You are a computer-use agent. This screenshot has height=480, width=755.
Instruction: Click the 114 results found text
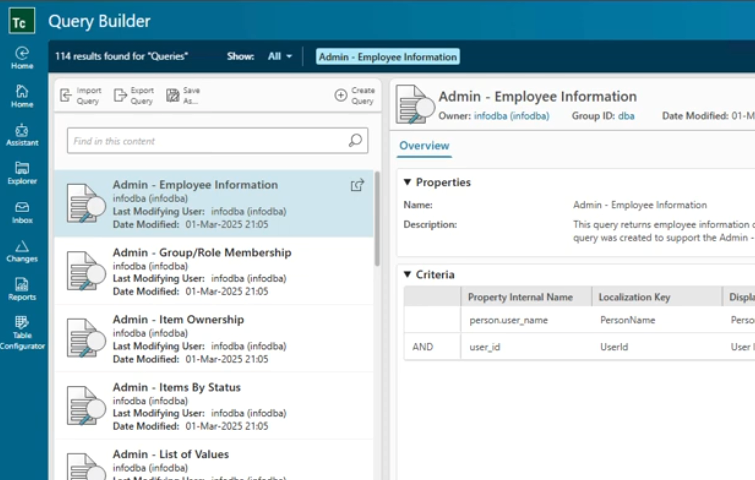coord(121,56)
